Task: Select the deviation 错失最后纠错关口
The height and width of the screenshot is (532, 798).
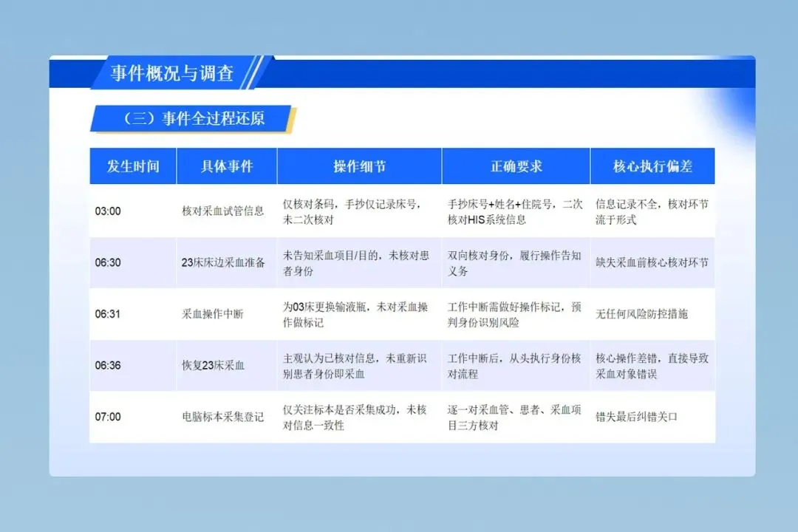Action: point(636,417)
